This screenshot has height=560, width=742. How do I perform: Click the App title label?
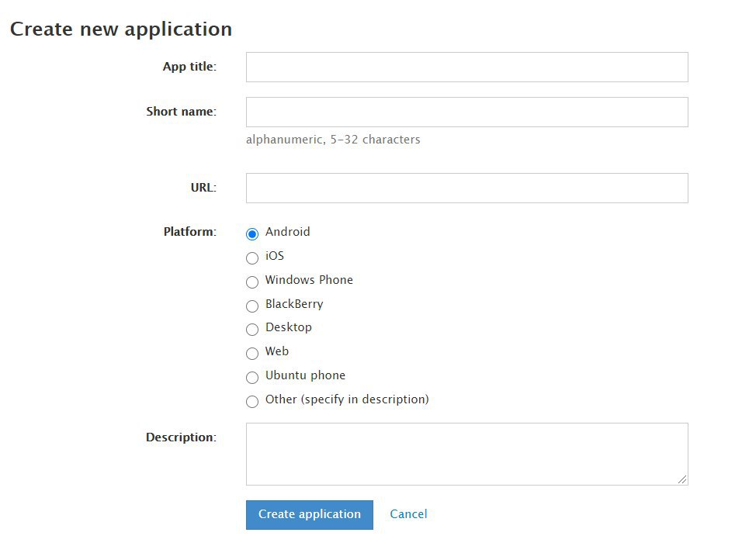point(189,67)
